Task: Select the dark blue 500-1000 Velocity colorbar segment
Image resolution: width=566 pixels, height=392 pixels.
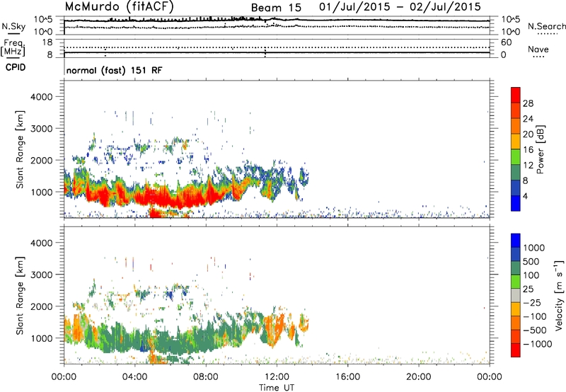Action: pos(516,254)
